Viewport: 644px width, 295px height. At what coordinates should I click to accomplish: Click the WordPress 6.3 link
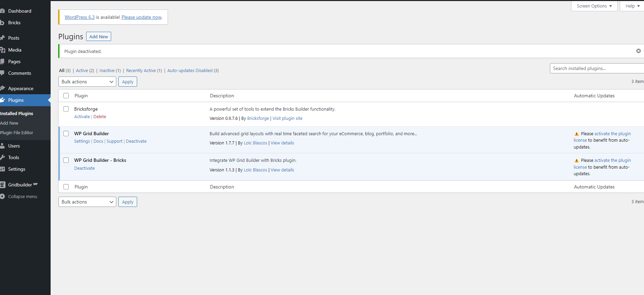80,17
